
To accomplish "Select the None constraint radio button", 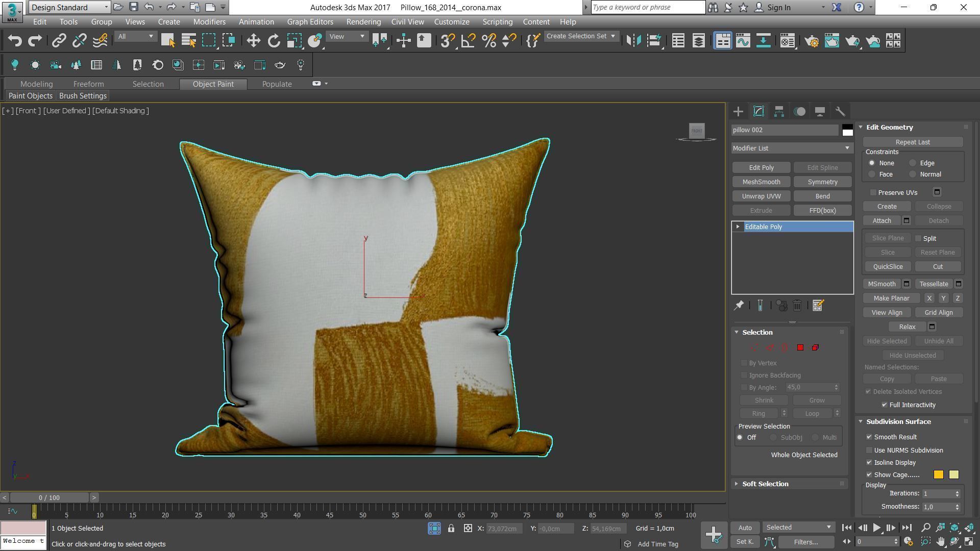I will coord(872,163).
